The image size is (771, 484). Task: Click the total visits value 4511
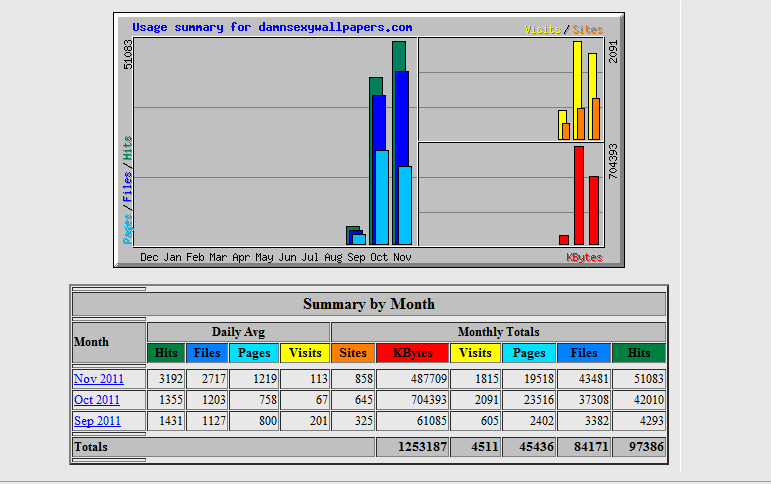click(x=485, y=447)
